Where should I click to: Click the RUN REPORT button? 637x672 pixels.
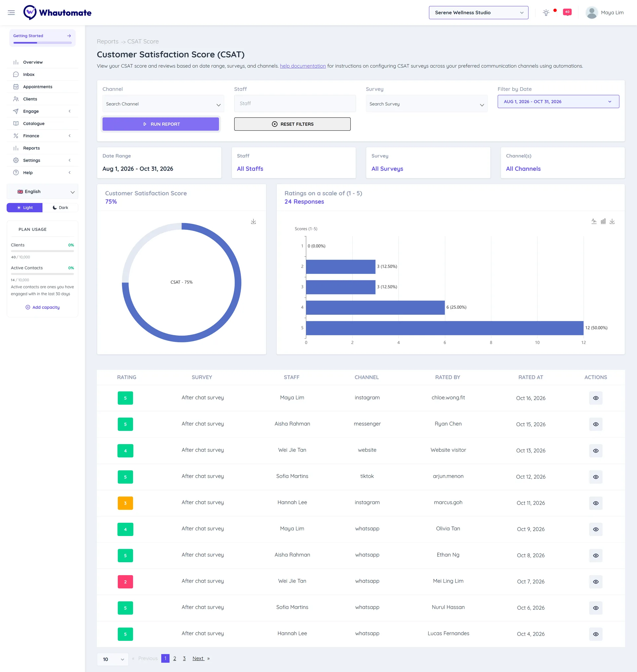pyautogui.click(x=161, y=124)
